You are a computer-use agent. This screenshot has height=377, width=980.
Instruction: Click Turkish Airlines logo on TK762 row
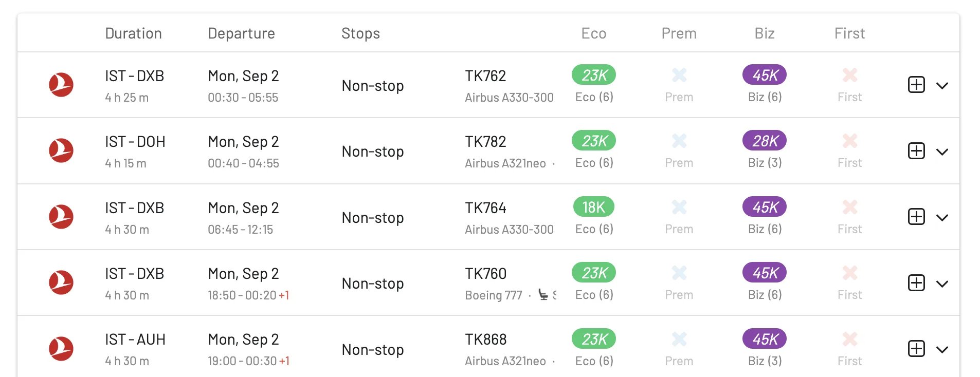click(x=61, y=85)
